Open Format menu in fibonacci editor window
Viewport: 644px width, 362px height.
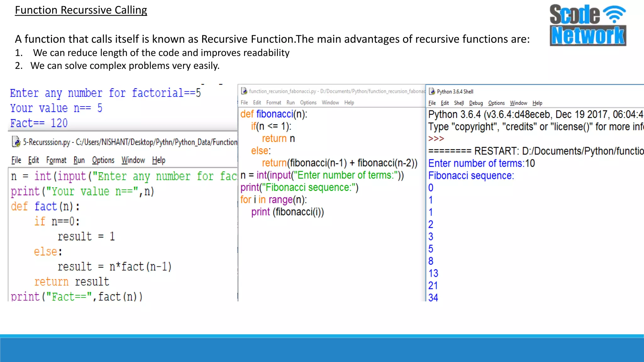pos(274,102)
